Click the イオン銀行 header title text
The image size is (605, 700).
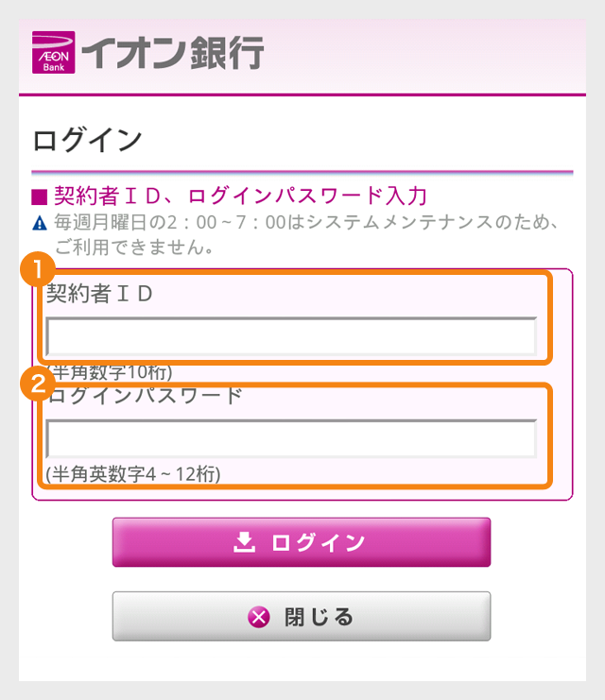click(x=172, y=53)
